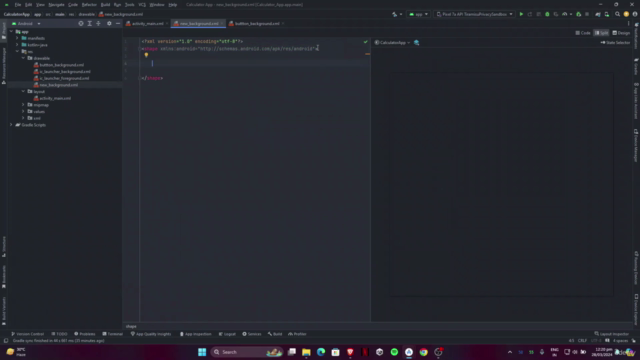Run the app with the green play icon
Image resolution: width=640 pixels, height=360 pixels.
click(521, 14)
